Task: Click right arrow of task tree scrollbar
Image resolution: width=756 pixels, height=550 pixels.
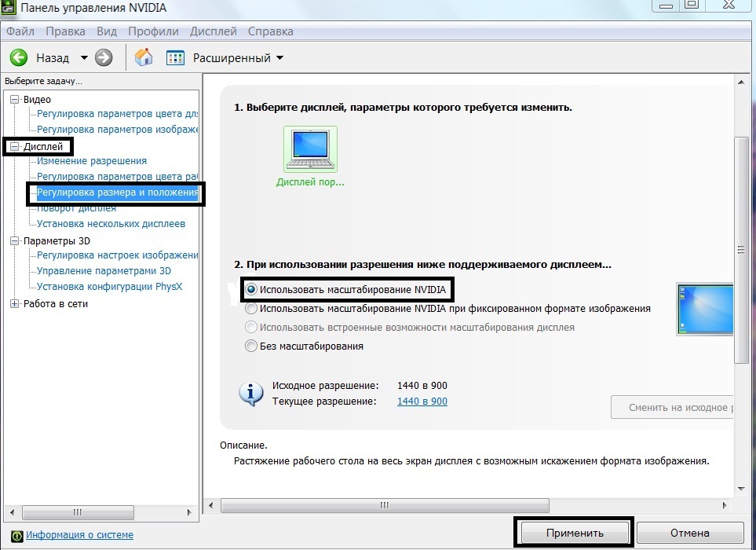Action: pyautogui.click(x=189, y=512)
